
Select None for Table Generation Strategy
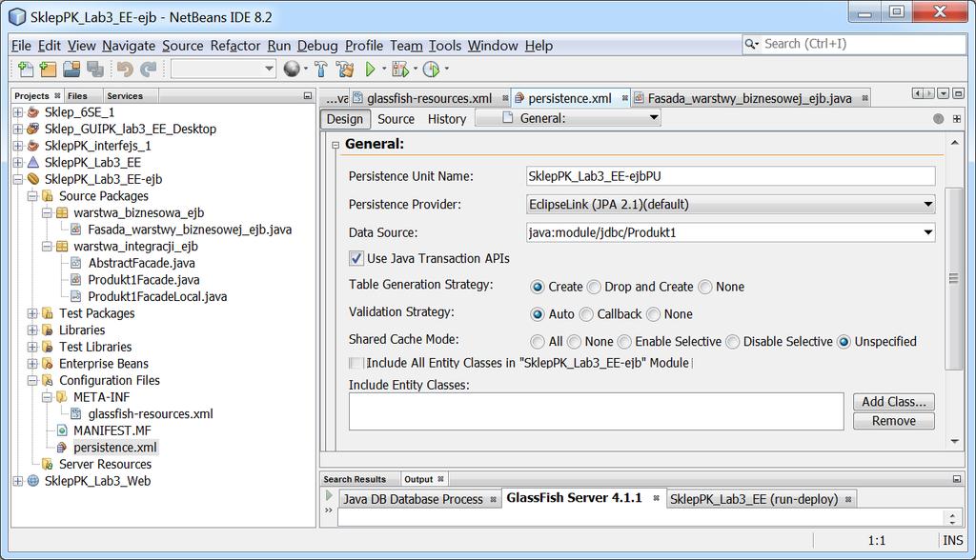704,287
